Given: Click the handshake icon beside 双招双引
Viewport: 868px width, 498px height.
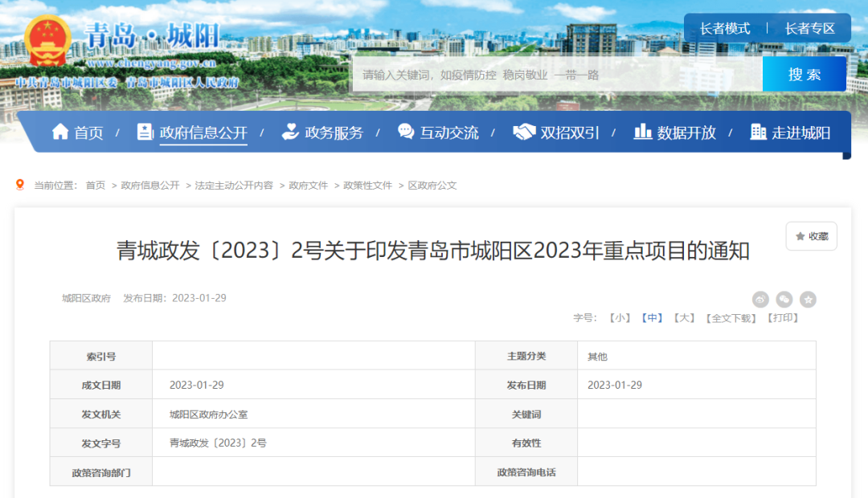Looking at the screenshot, I should coord(524,132).
